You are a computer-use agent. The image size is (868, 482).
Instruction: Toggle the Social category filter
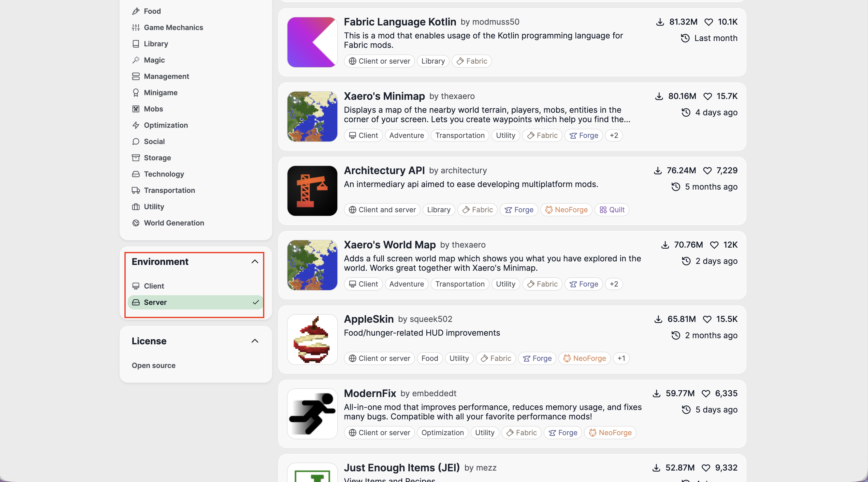click(195, 141)
